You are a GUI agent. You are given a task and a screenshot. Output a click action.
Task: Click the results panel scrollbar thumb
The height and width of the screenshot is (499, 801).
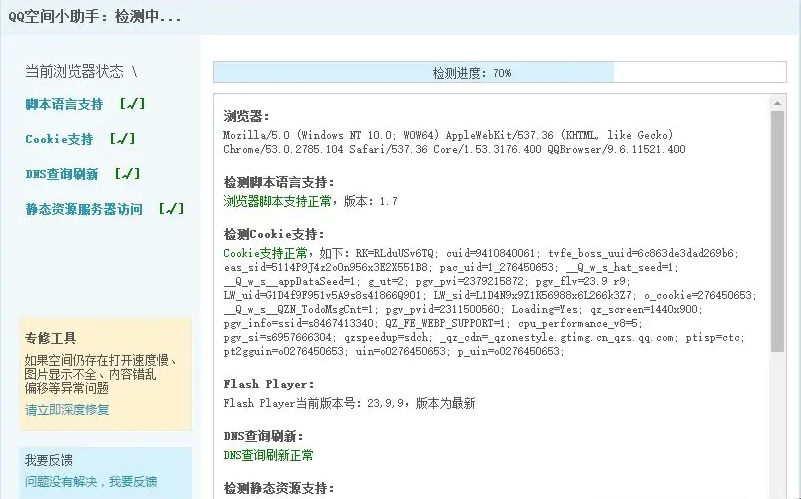[x=778, y=231]
